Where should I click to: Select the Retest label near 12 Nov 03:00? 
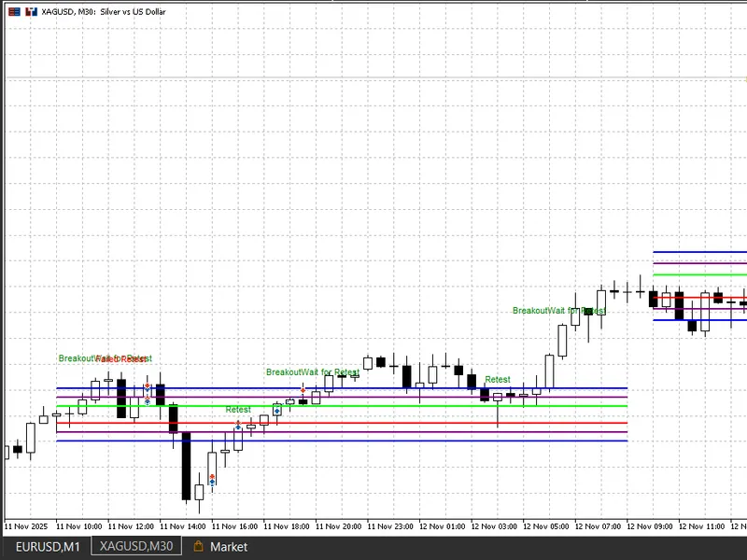click(498, 380)
